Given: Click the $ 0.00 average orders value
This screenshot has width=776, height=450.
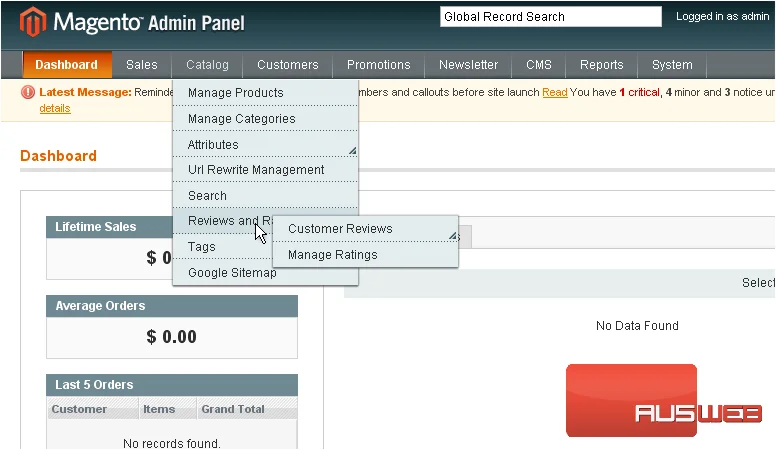Looking at the screenshot, I should [172, 337].
